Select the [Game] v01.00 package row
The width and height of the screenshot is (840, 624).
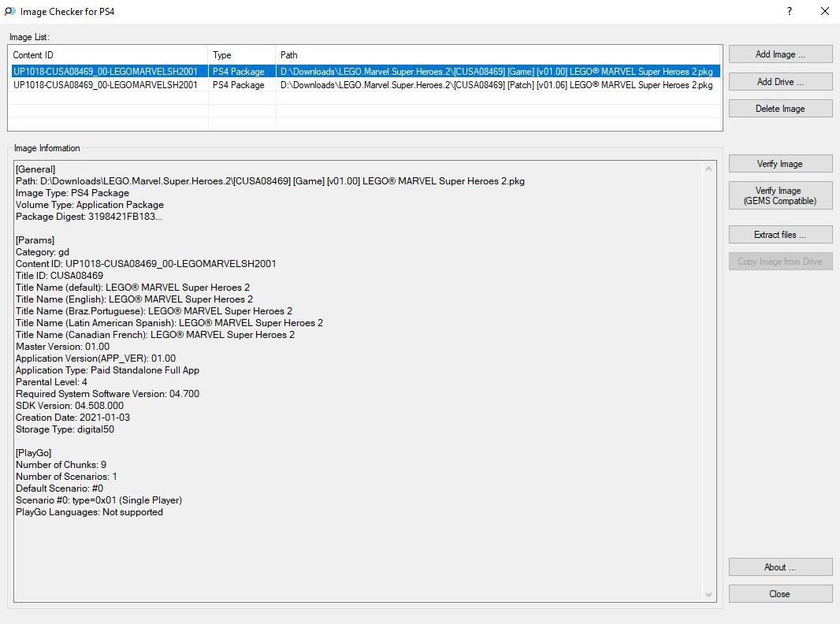pos(365,71)
